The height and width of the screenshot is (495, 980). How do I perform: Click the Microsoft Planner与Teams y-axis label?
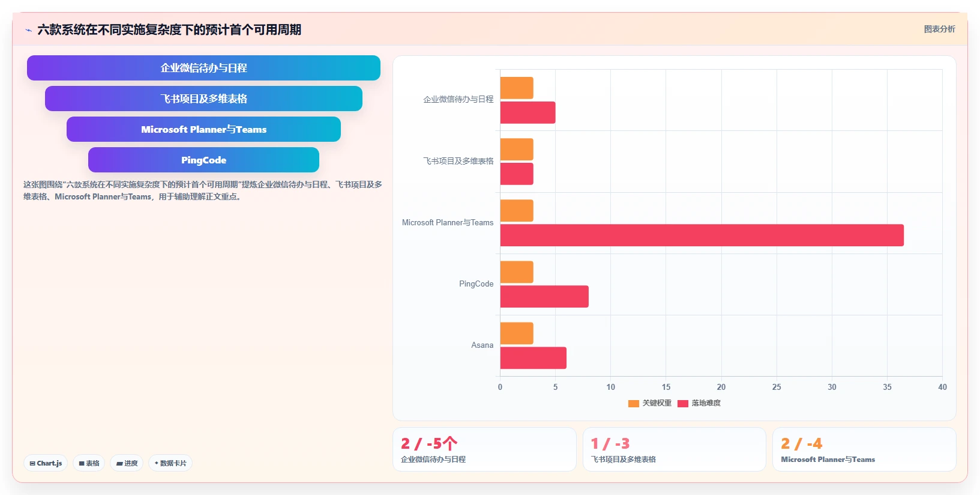tap(448, 223)
